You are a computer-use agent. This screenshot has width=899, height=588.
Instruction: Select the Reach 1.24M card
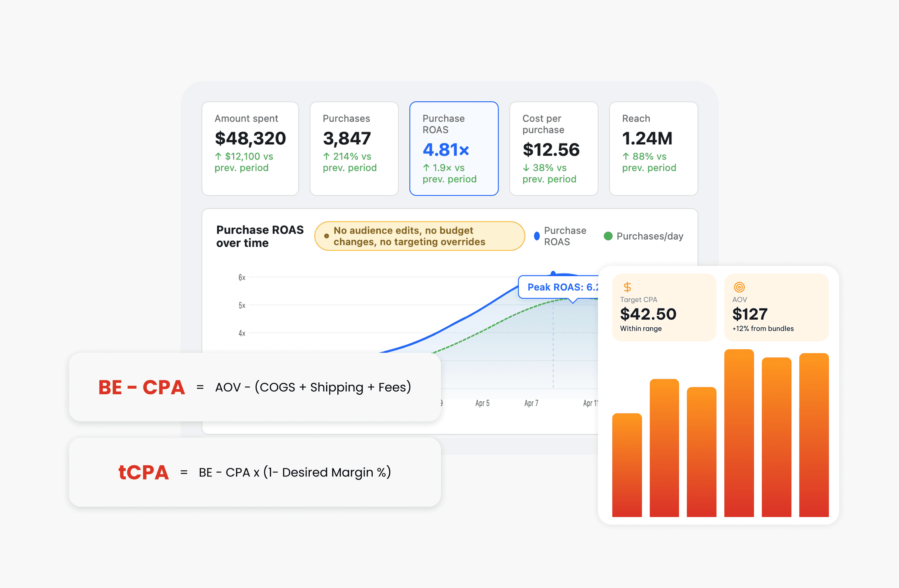653,148
